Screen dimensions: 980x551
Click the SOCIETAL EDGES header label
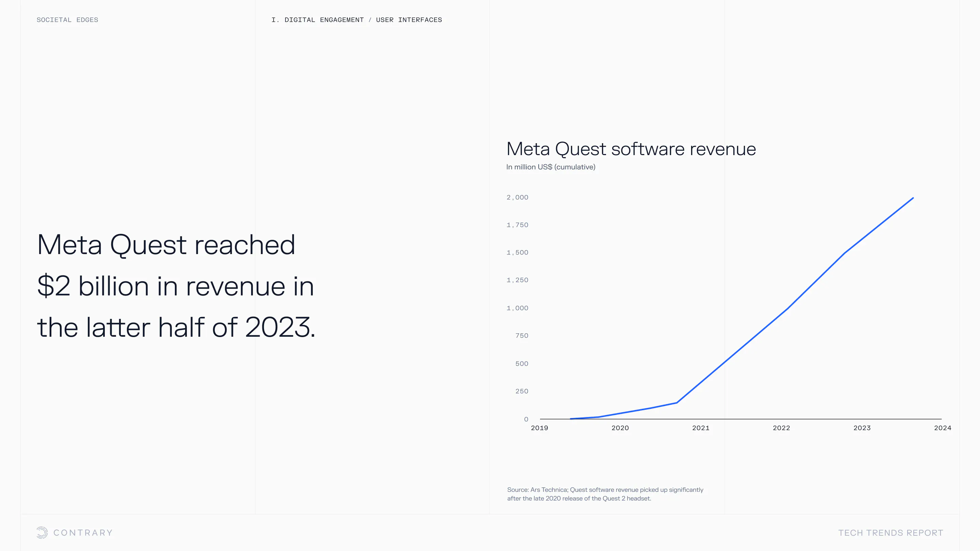pos(67,20)
